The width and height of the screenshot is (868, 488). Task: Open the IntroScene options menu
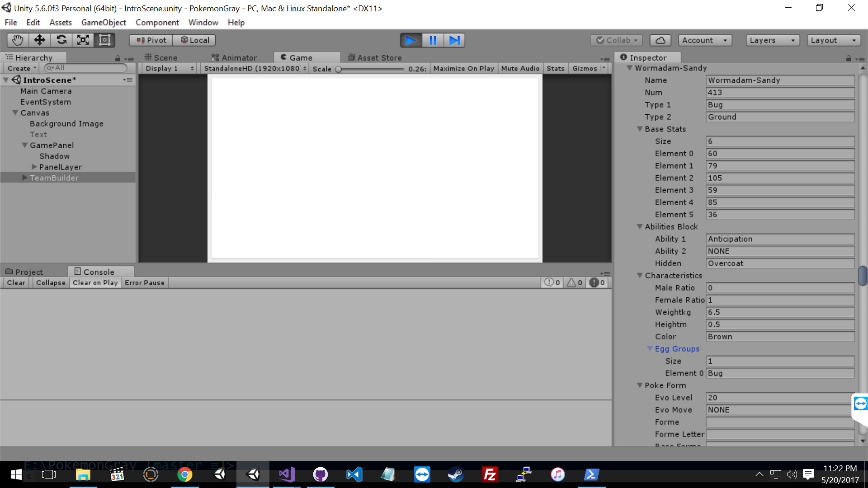pos(128,80)
